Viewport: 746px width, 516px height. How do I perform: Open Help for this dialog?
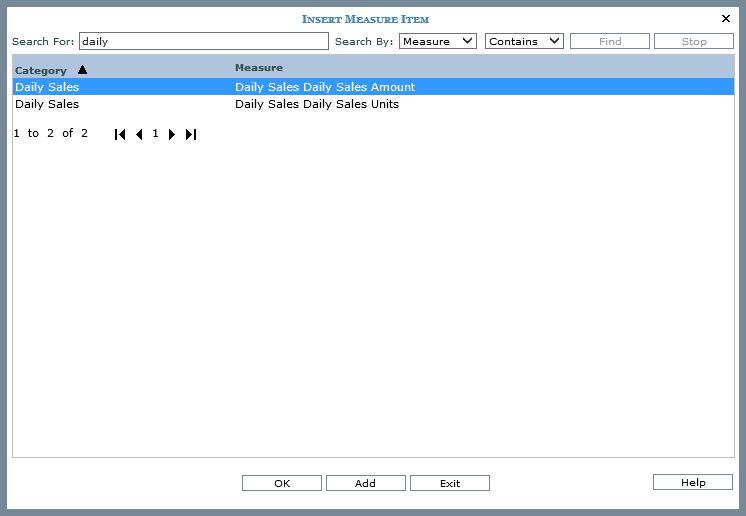(693, 482)
